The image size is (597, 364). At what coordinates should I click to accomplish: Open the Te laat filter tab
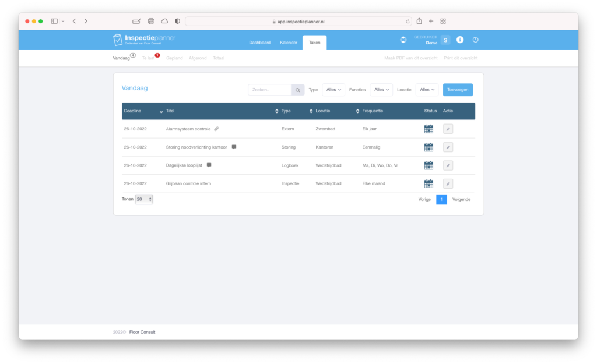point(148,58)
